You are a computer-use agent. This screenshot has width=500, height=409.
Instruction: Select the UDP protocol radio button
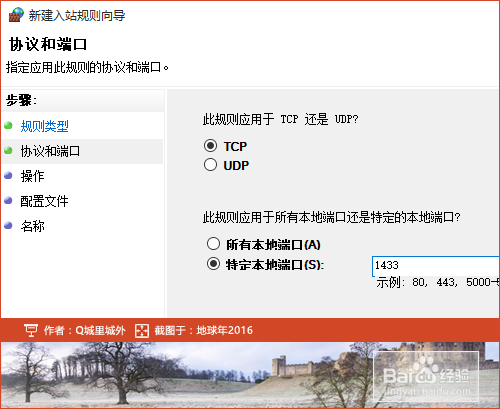210,165
